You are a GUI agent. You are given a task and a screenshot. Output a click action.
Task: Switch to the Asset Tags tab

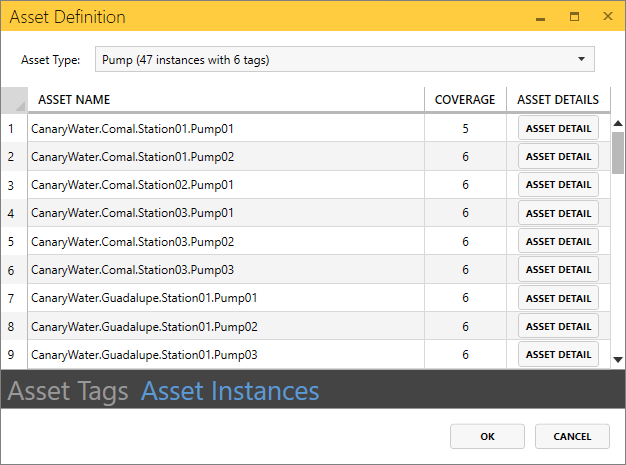pyautogui.click(x=68, y=390)
